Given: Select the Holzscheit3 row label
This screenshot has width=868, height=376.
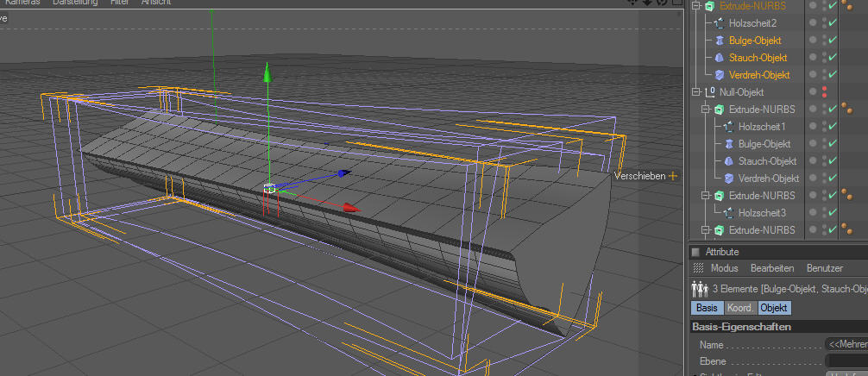Looking at the screenshot, I should 762,213.
